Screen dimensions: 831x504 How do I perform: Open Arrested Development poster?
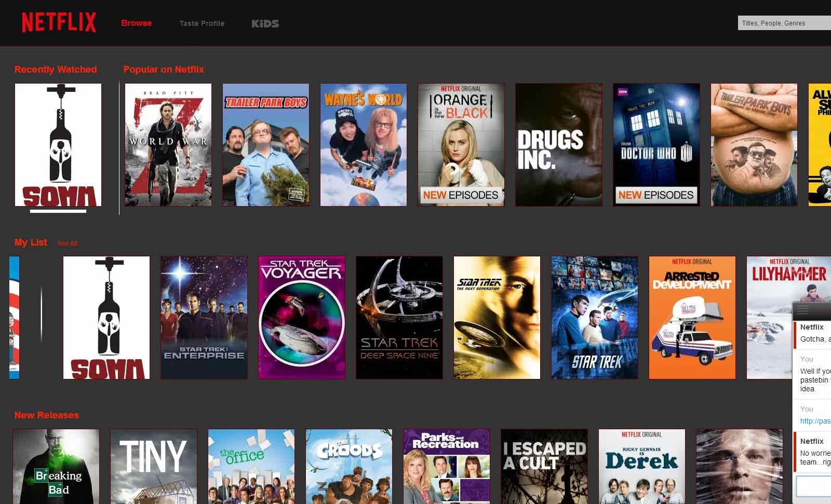point(692,318)
